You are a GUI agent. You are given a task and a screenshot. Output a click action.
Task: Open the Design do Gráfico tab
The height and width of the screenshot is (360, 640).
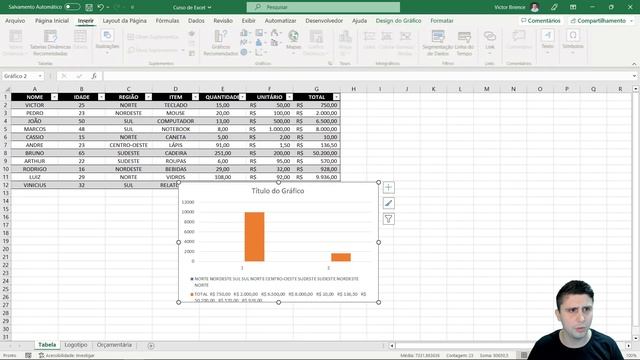coord(398,20)
